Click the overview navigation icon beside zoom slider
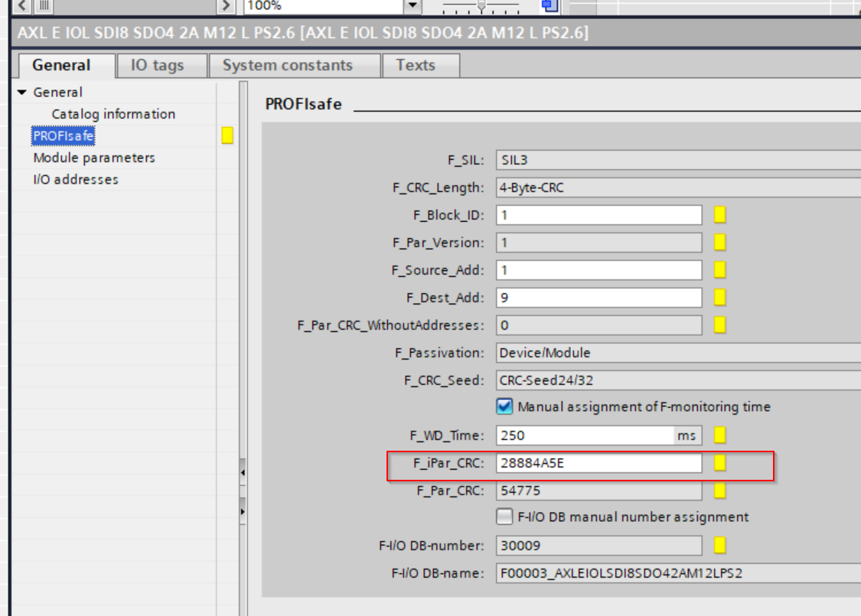 [550, 6]
